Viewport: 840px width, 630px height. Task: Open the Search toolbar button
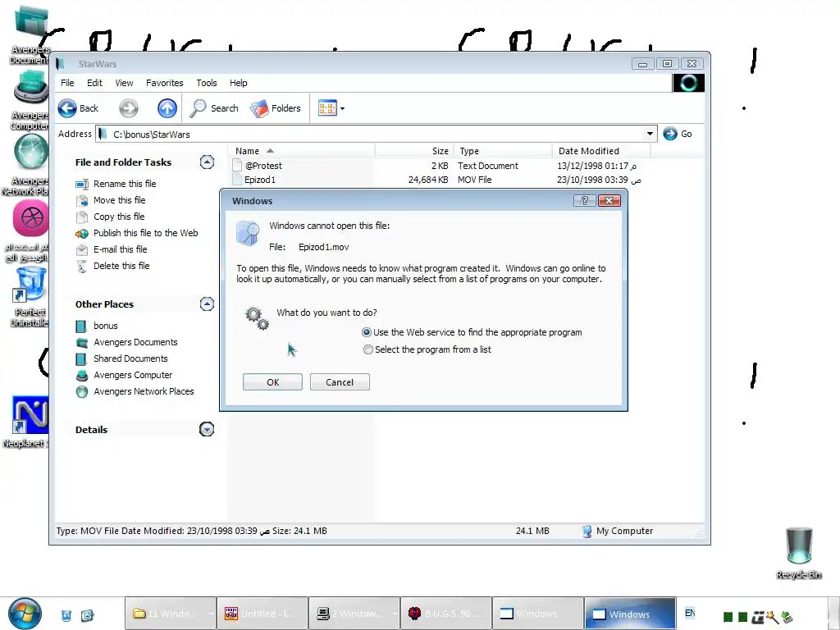tap(214, 108)
